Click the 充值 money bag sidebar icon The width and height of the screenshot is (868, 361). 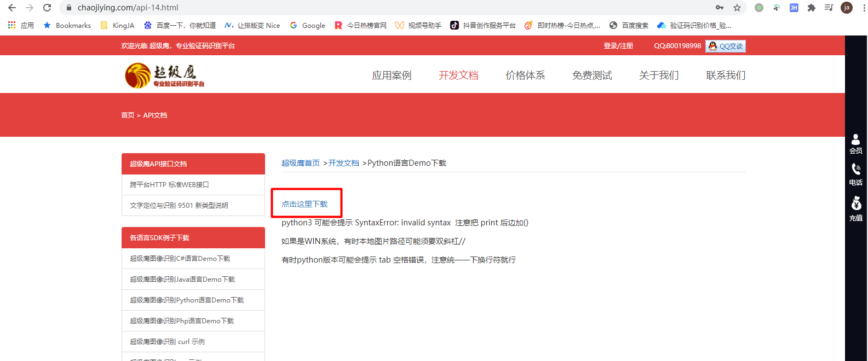pos(856,209)
